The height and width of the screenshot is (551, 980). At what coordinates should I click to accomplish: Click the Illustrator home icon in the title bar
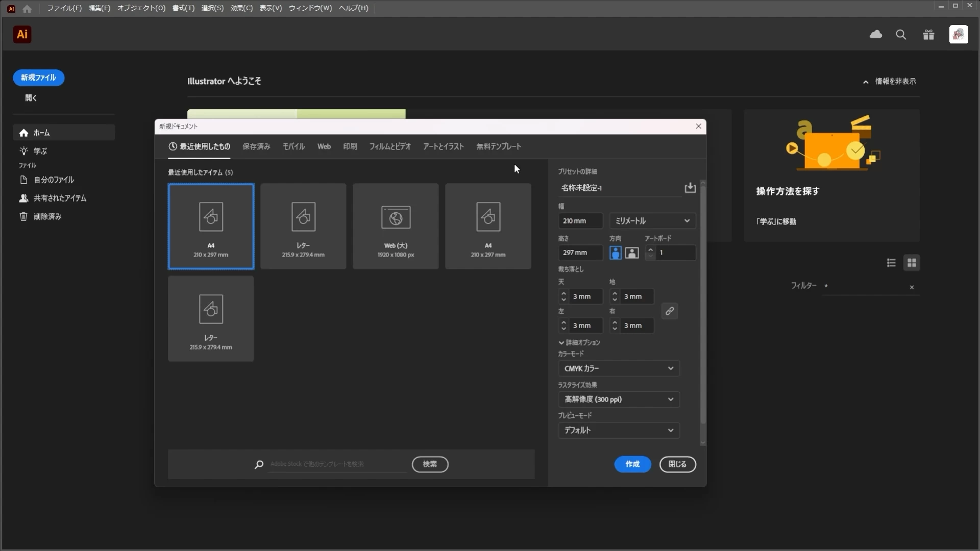click(27, 8)
